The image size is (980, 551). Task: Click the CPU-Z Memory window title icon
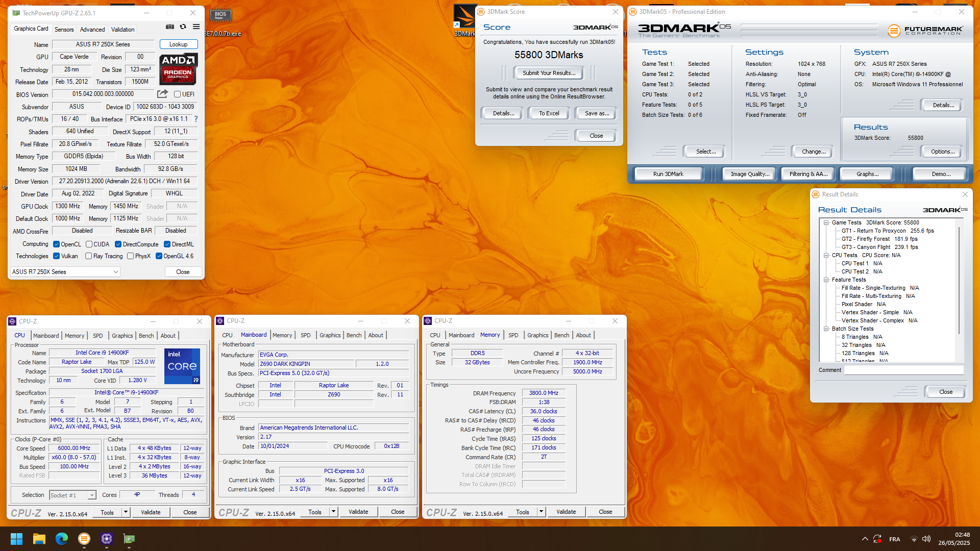pos(428,321)
